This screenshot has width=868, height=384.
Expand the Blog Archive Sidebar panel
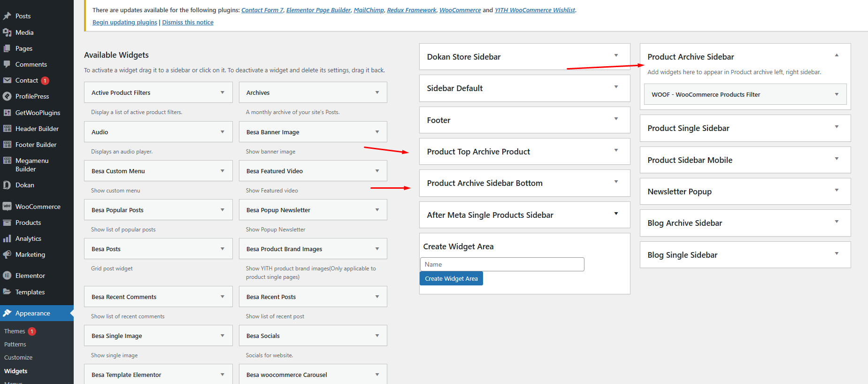[x=837, y=222]
